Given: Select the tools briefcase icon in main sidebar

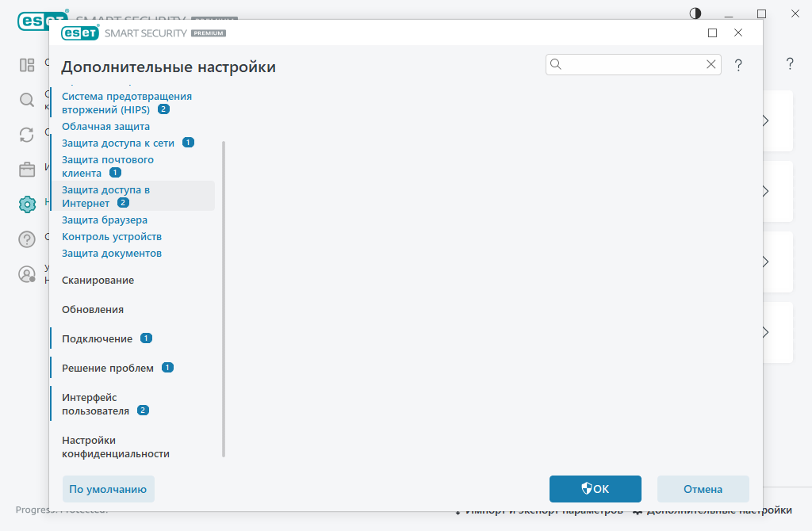Looking at the screenshot, I should pos(27,170).
